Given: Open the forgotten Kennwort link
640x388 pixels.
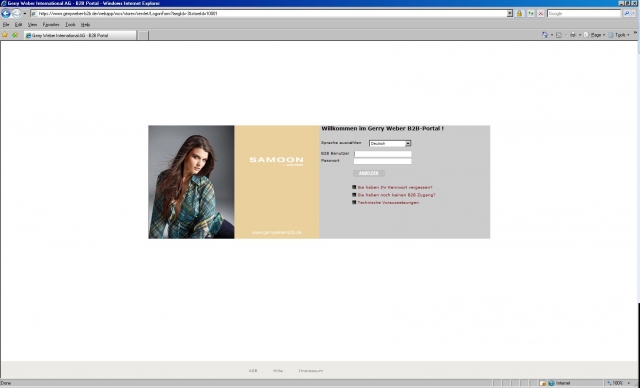Looking at the screenshot, I should click(x=395, y=188).
